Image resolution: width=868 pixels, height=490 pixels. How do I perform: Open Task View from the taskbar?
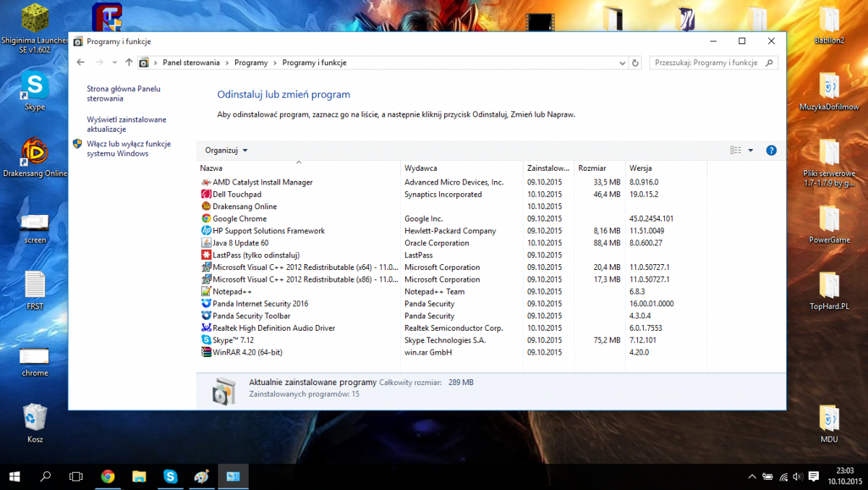(76, 476)
